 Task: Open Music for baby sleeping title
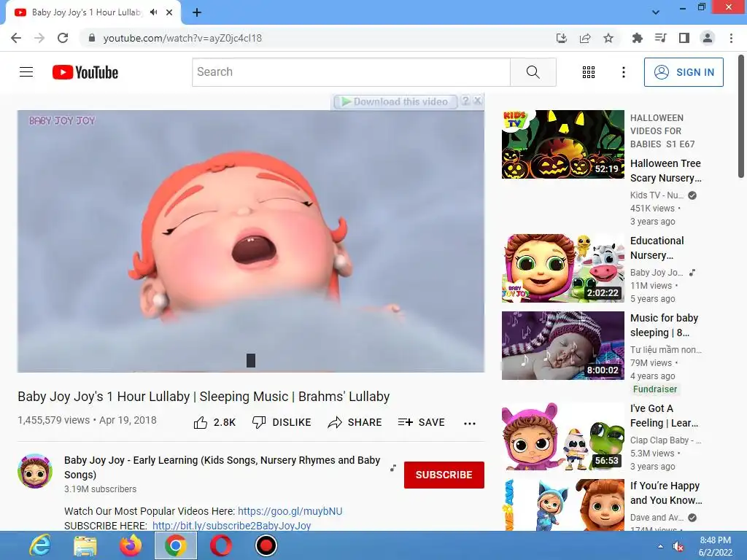coord(664,325)
